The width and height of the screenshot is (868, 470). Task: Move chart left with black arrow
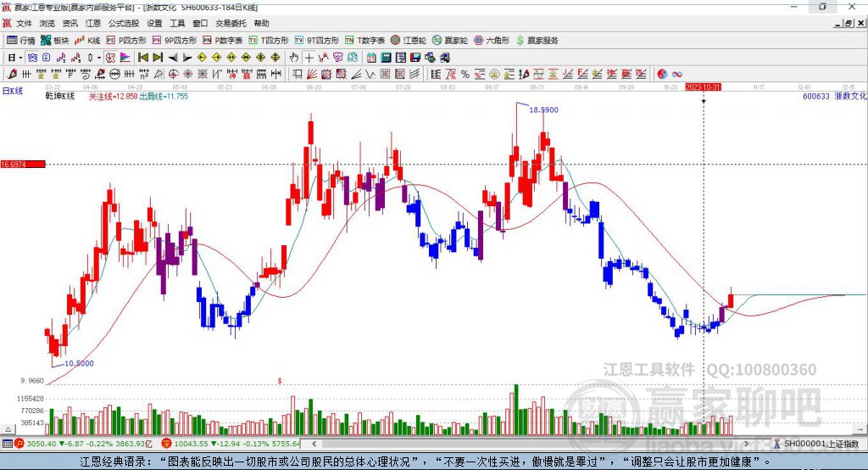[173, 57]
